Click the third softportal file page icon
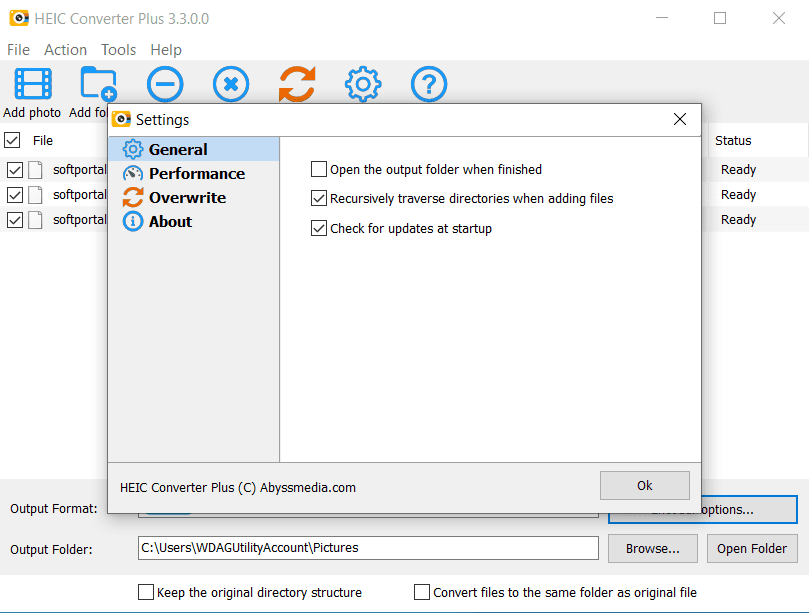 click(35, 219)
